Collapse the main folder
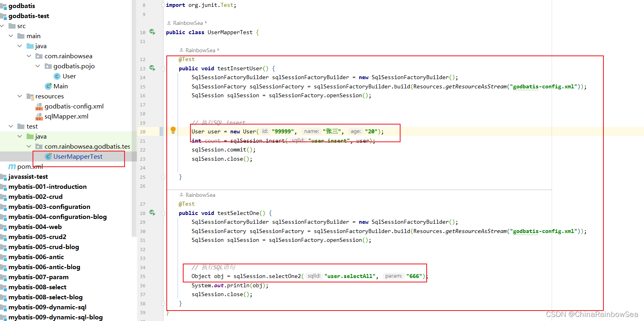The height and width of the screenshot is (321, 644). coord(11,36)
